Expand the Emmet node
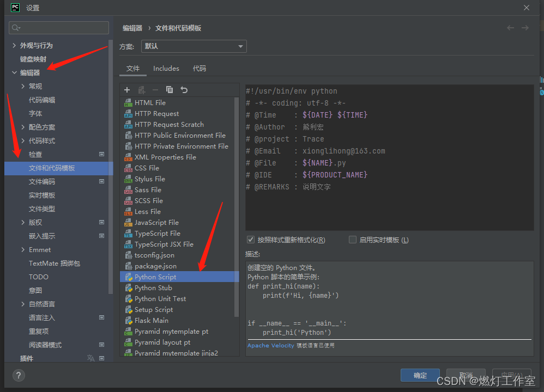 pos(23,250)
